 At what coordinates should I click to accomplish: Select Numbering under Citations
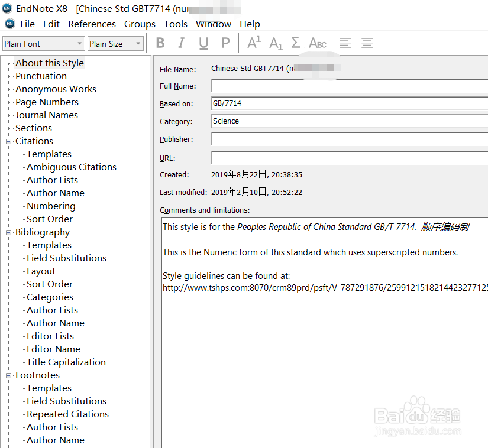coord(51,206)
